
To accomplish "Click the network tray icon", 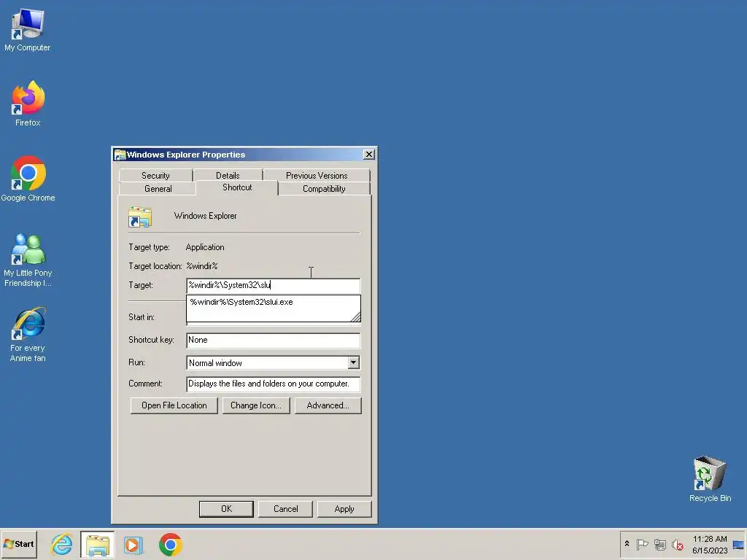I will (659, 544).
